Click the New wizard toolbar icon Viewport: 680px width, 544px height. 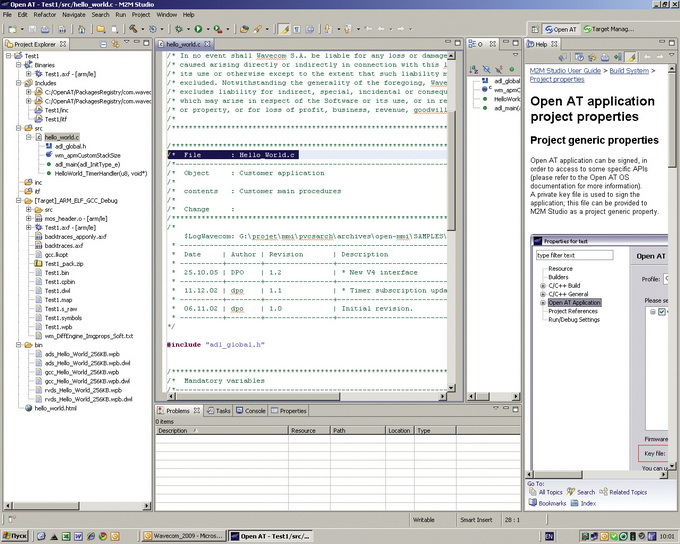pos(12,29)
